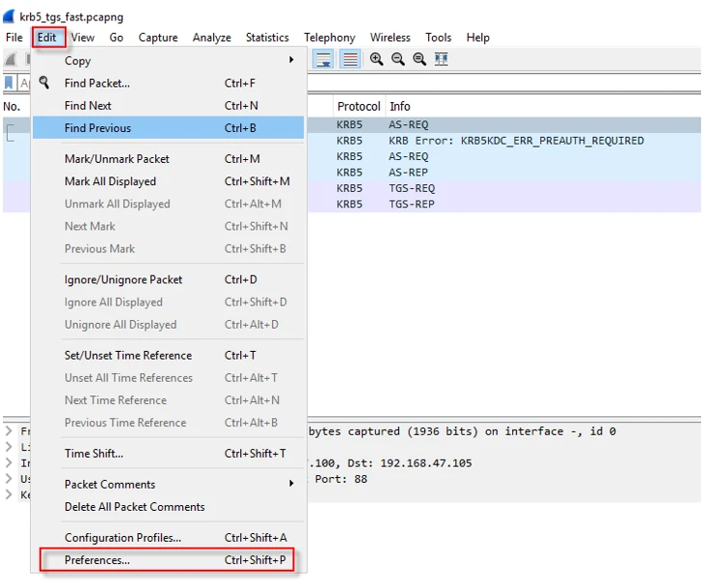Viewport: 703px width, 588px height.
Task: Click the colorize packet list icon
Action: point(350,60)
